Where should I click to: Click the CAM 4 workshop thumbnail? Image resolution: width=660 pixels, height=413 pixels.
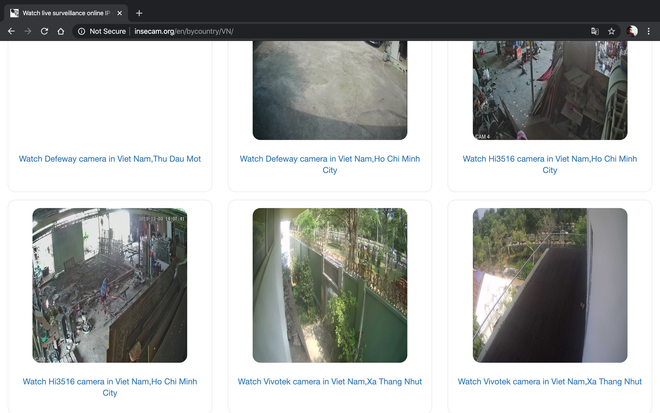[550, 90]
